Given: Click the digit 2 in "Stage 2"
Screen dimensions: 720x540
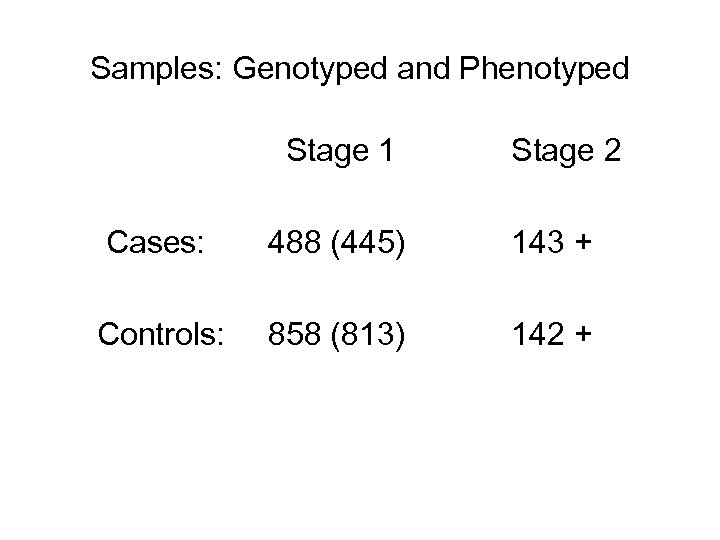Looking at the screenshot, I should coord(611,151).
